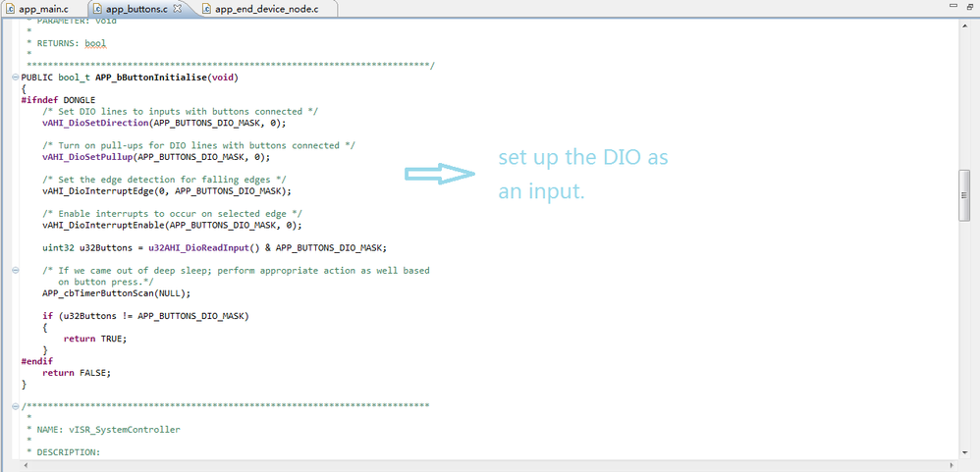This screenshot has height=472, width=980.
Task: Click the vAHI_DioSetPullup function call
Action: coord(85,157)
